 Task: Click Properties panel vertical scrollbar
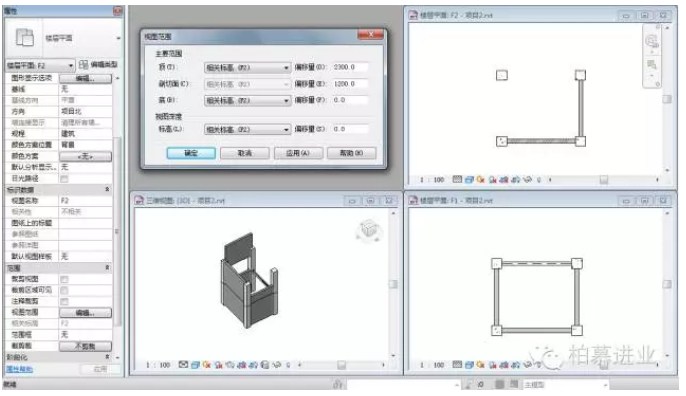pyautogui.click(x=117, y=231)
